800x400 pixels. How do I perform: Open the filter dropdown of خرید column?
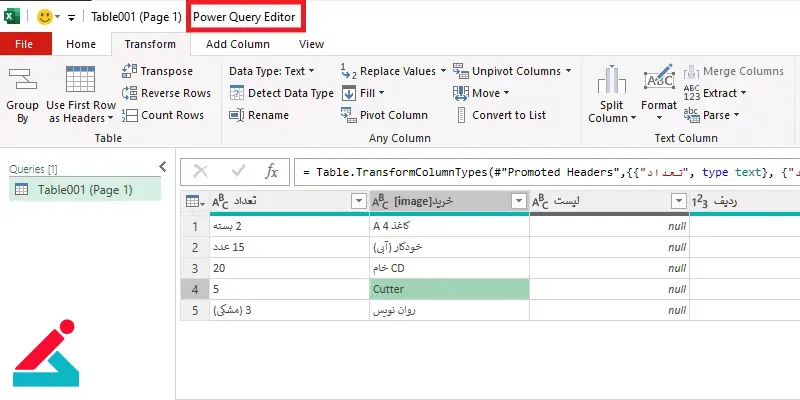(x=519, y=202)
